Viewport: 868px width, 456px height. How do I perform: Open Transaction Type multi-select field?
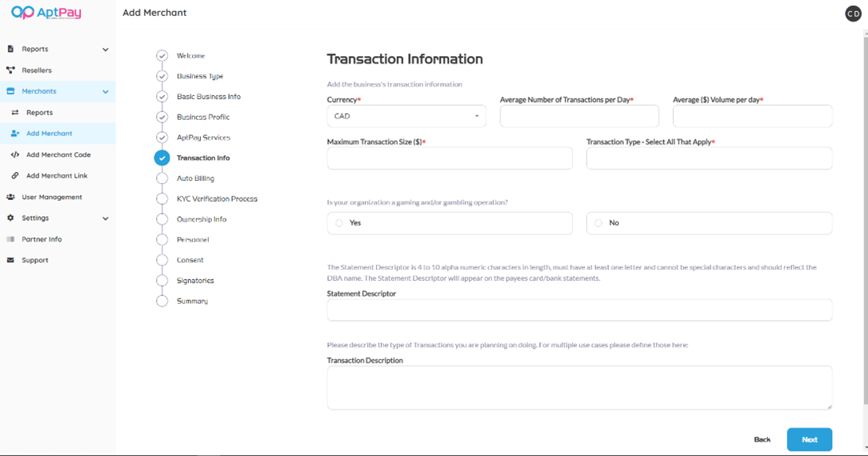pyautogui.click(x=709, y=158)
